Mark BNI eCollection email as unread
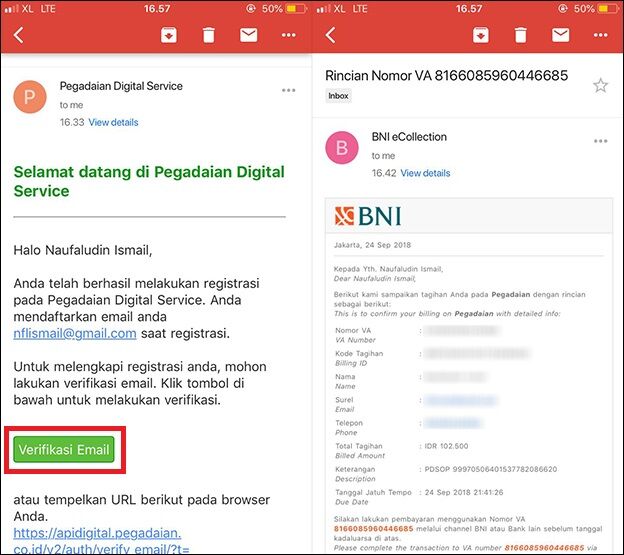This screenshot has width=624, height=555. click(560, 35)
